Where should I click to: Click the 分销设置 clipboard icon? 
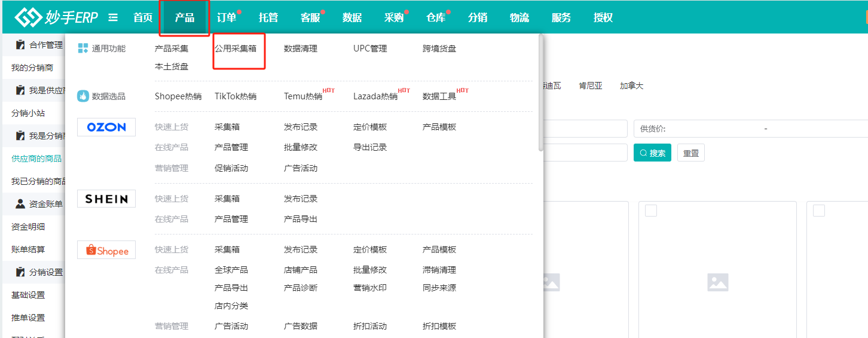click(20, 272)
